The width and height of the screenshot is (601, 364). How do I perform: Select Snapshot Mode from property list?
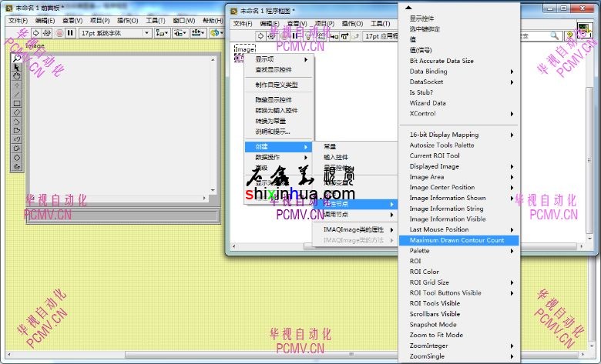click(x=433, y=325)
